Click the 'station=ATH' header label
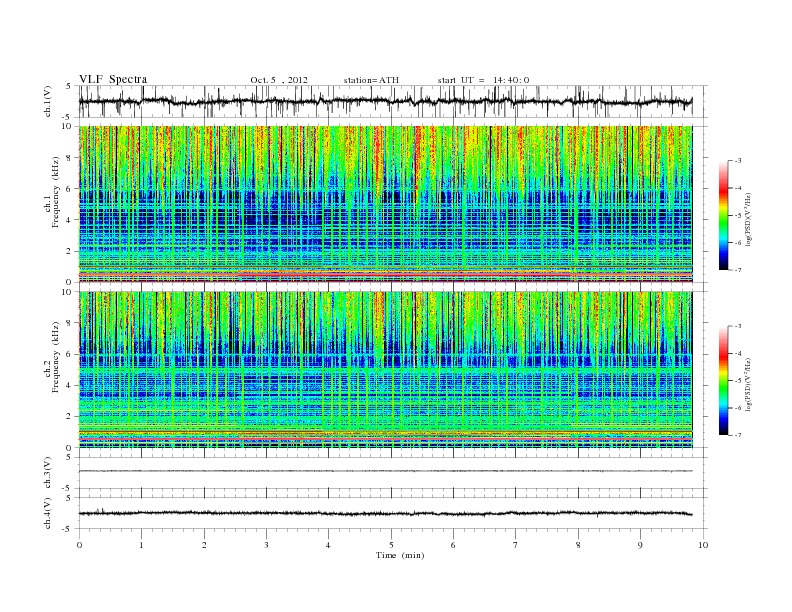792x612 pixels. pos(371,80)
